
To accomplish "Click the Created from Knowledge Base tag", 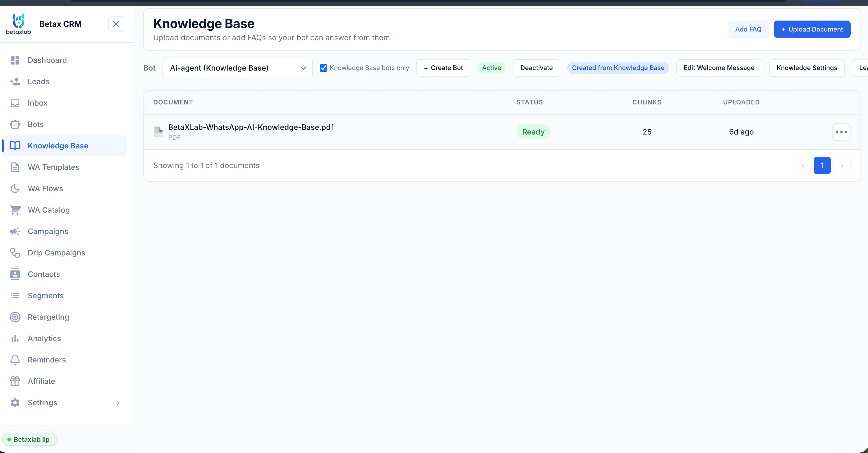I will 618,68.
